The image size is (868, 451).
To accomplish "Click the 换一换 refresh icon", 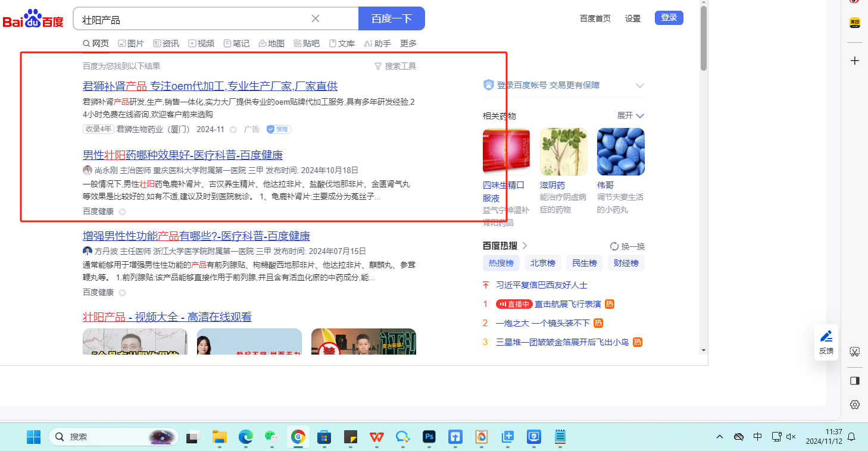I will (x=614, y=246).
